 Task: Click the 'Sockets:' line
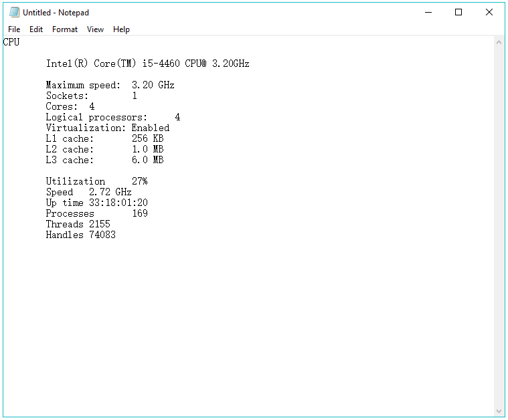(92, 96)
